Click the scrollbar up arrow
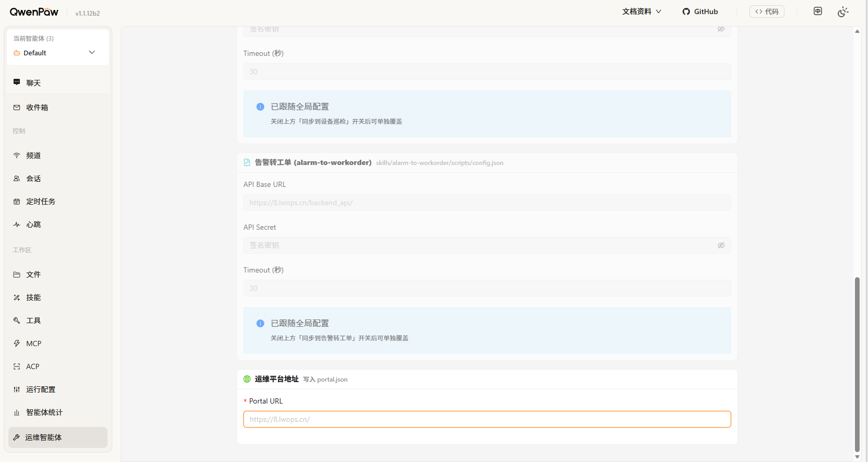The image size is (868, 462). coord(857,31)
